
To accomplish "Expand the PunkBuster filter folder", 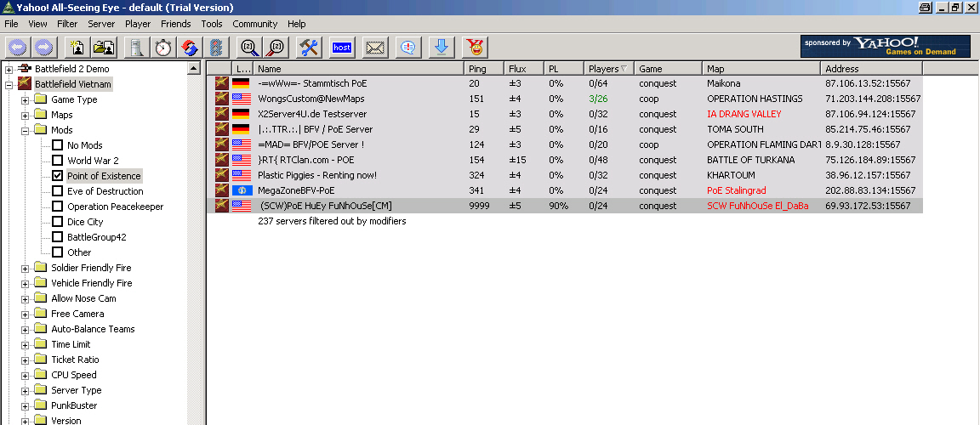I will pyautogui.click(x=25, y=405).
